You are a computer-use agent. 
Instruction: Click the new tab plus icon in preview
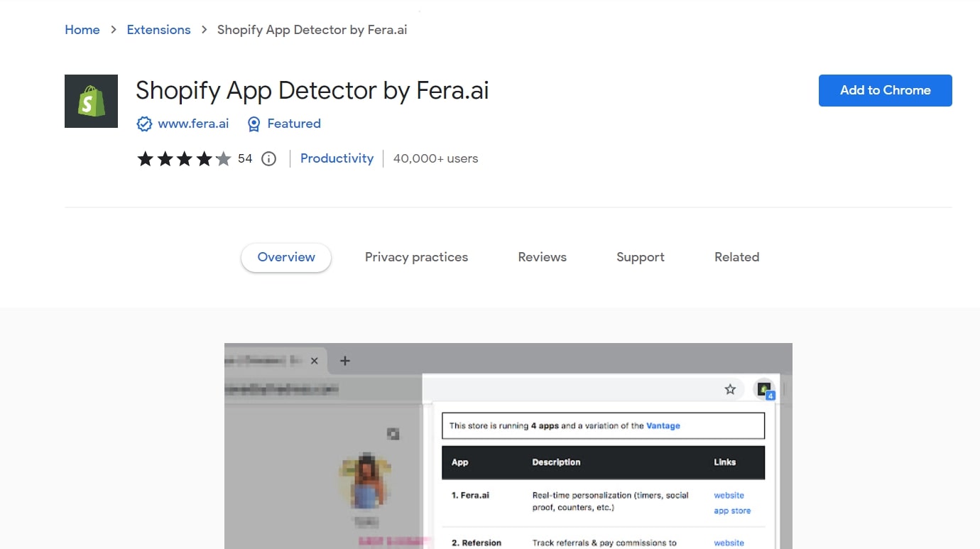click(345, 361)
